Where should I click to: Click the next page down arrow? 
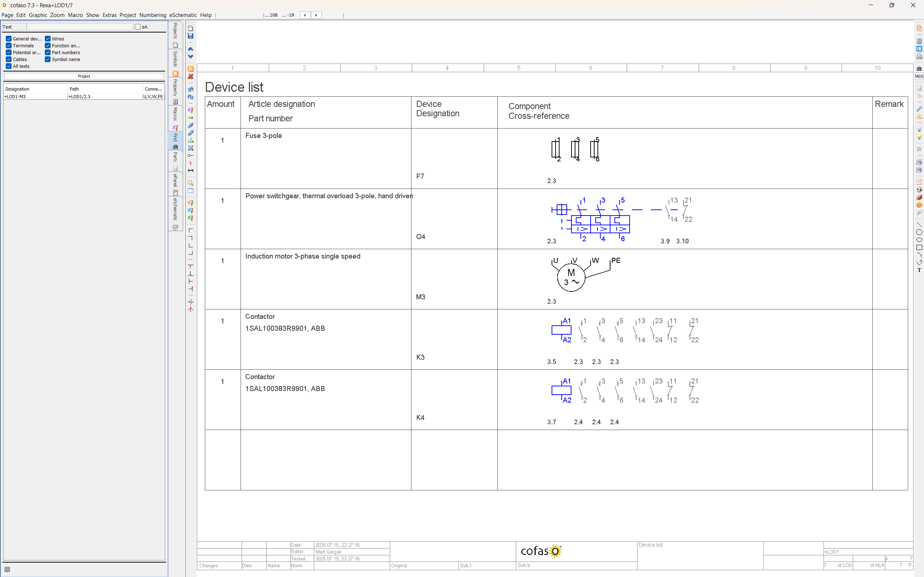pyautogui.click(x=190, y=56)
